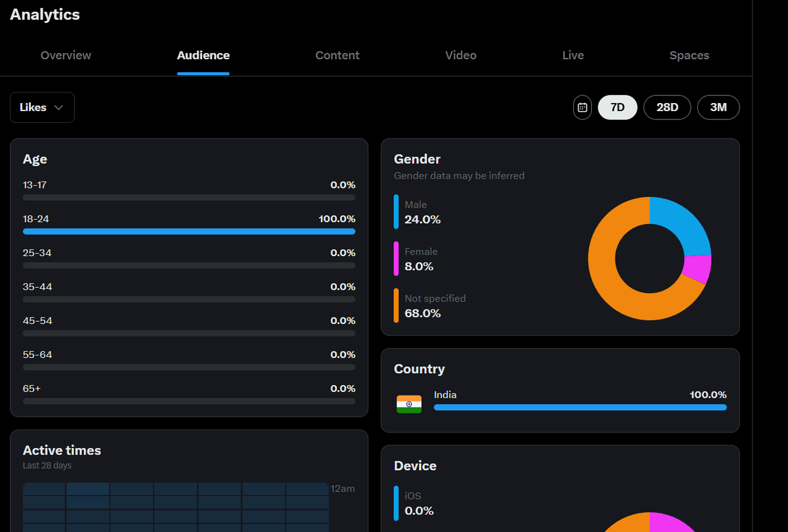Click the 45-54 age label
This screenshot has width=788, height=532.
(x=37, y=321)
